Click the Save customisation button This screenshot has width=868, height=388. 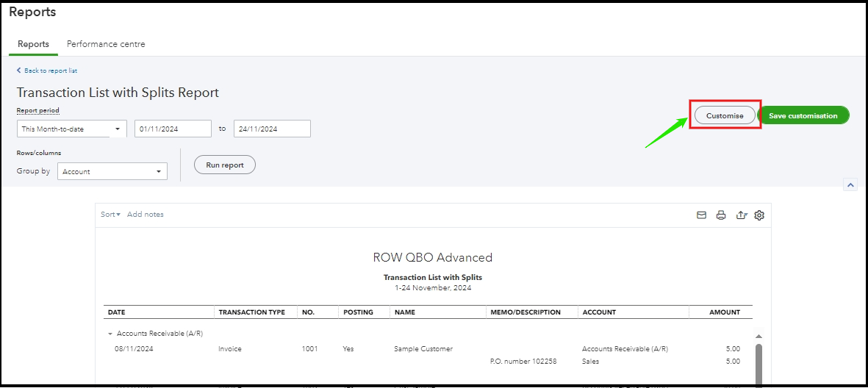pos(803,115)
